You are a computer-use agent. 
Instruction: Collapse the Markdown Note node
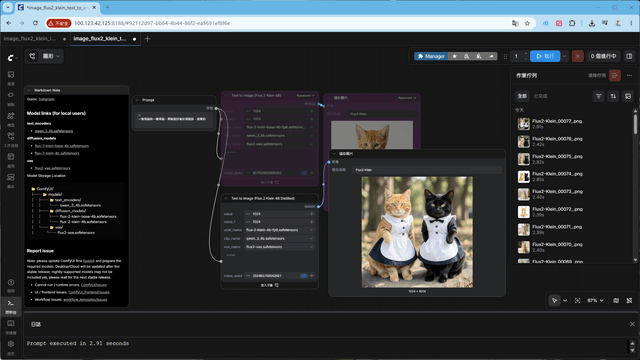click(29, 90)
